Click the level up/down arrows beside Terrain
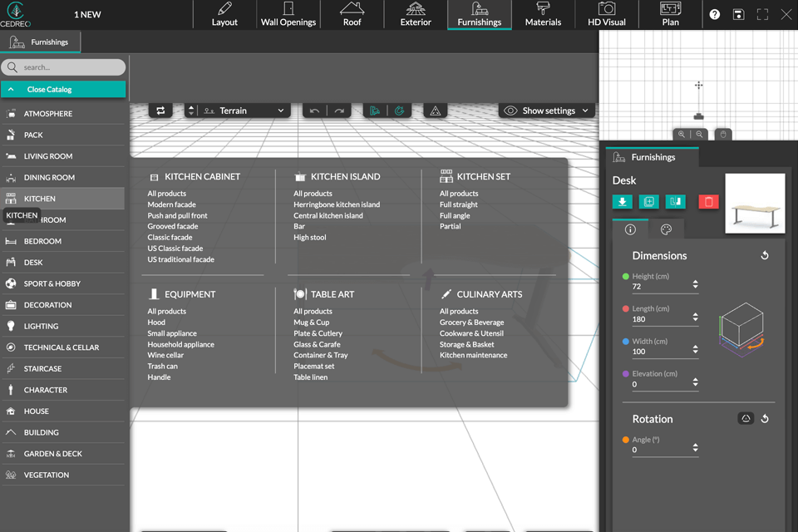Image resolution: width=798 pixels, height=532 pixels. (x=191, y=111)
